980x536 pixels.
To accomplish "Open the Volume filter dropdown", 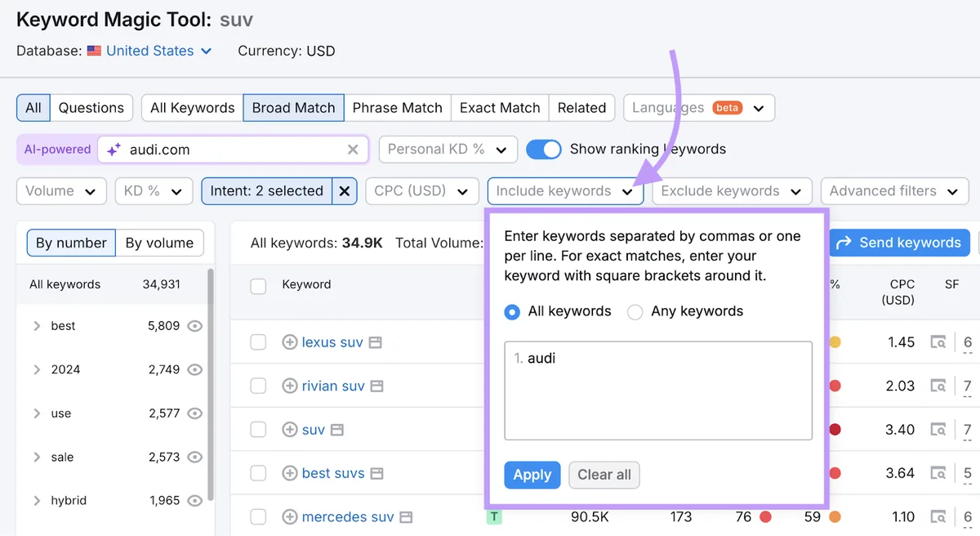I will pyautogui.click(x=61, y=191).
